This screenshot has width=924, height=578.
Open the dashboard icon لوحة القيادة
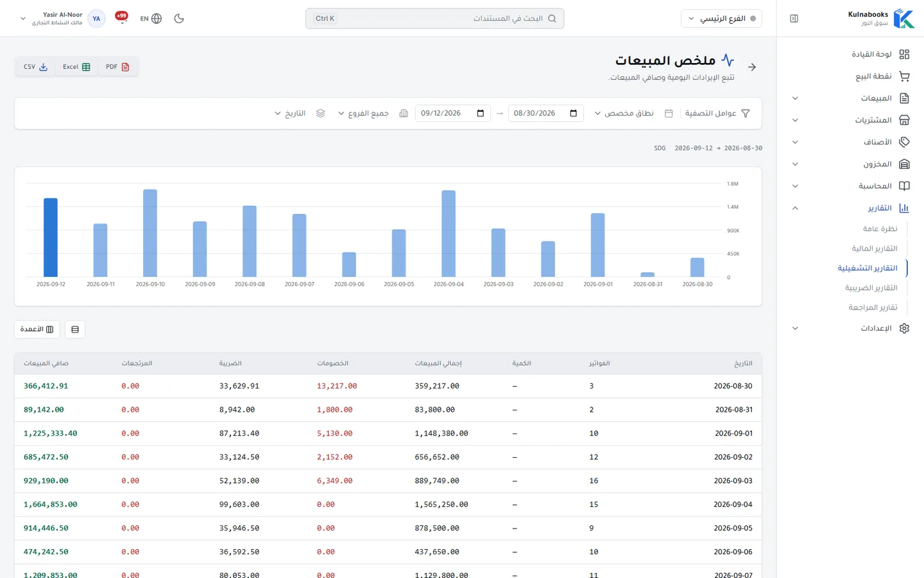[x=904, y=55]
